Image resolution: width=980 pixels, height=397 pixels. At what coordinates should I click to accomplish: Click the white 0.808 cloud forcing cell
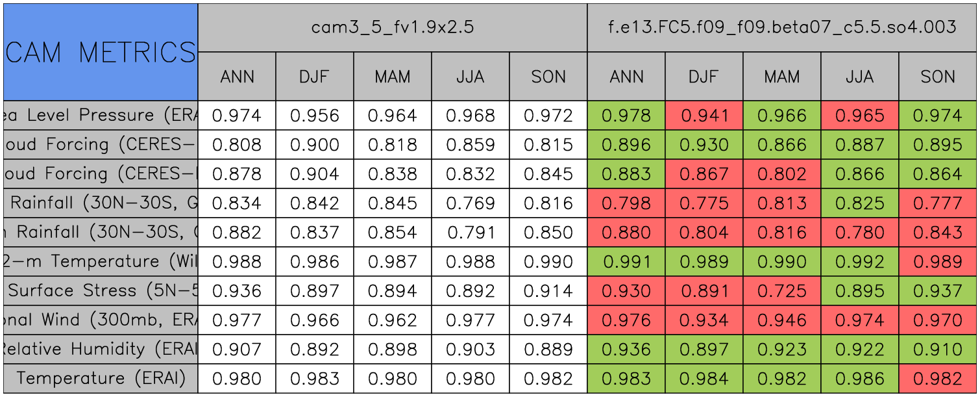tap(237, 145)
